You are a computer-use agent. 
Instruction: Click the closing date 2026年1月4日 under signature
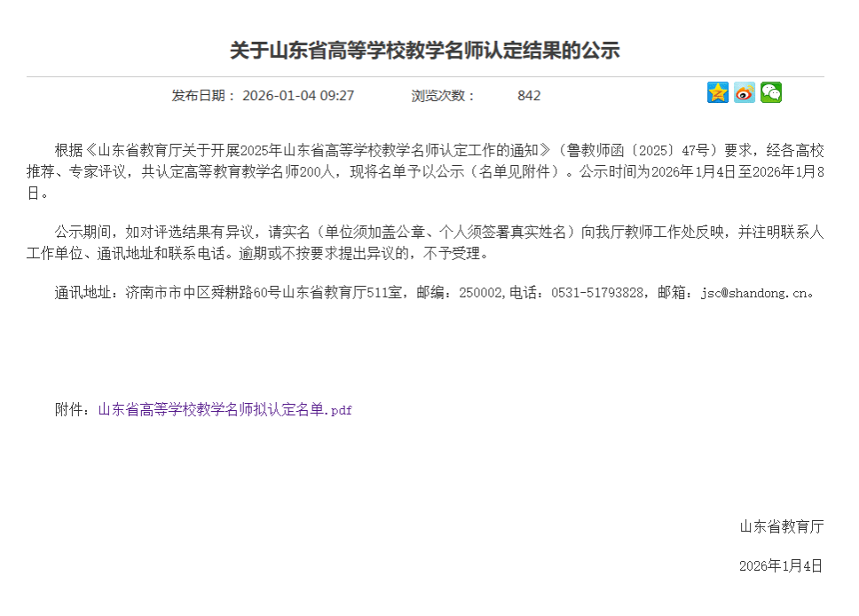(780, 565)
